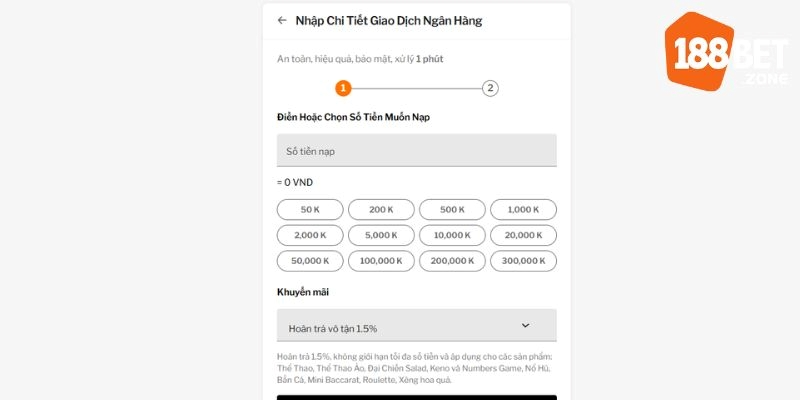Screen dimensions: 800x400
Task: Choose the 200,000 K amount
Action: click(453, 261)
